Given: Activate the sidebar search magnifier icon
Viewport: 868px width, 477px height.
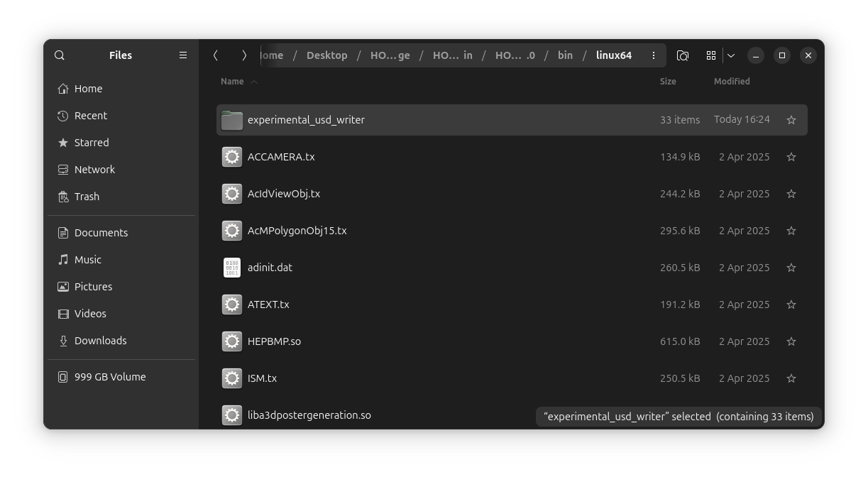Looking at the screenshot, I should point(59,55).
